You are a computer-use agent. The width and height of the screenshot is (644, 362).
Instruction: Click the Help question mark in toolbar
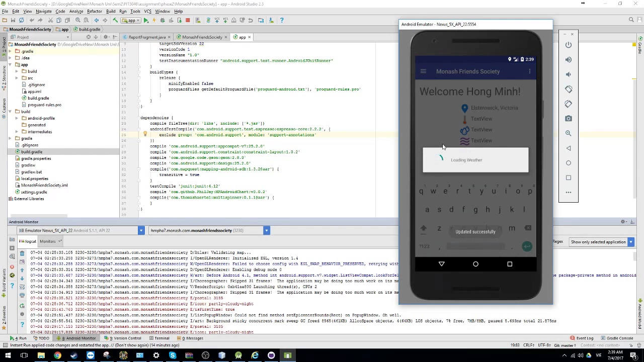click(x=282, y=20)
